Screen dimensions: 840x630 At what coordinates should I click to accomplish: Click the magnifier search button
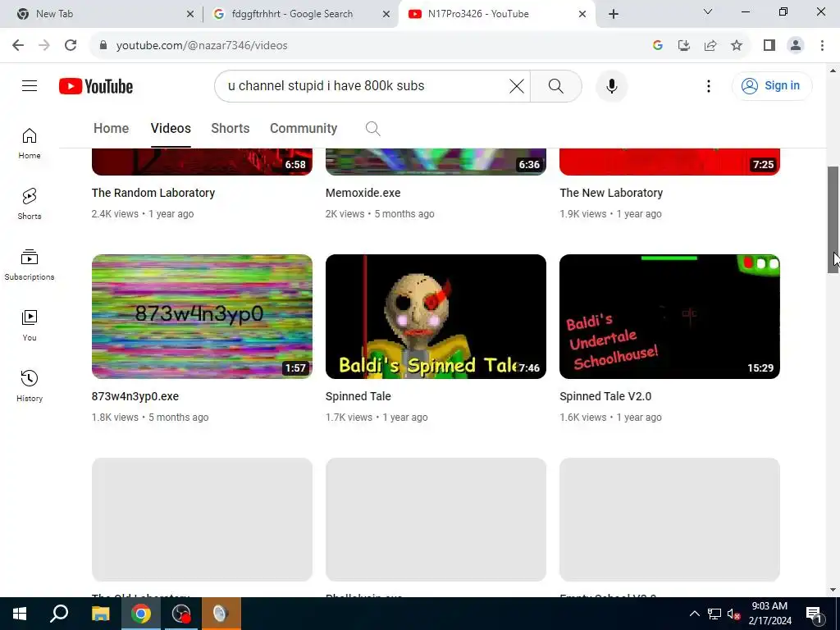click(555, 85)
